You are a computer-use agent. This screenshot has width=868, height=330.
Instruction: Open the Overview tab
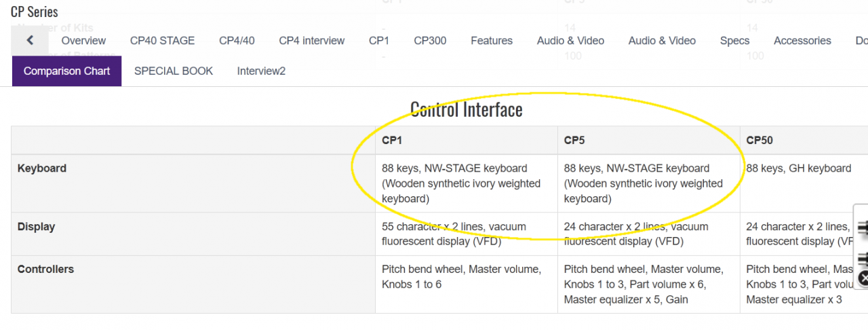click(x=83, y=41)
